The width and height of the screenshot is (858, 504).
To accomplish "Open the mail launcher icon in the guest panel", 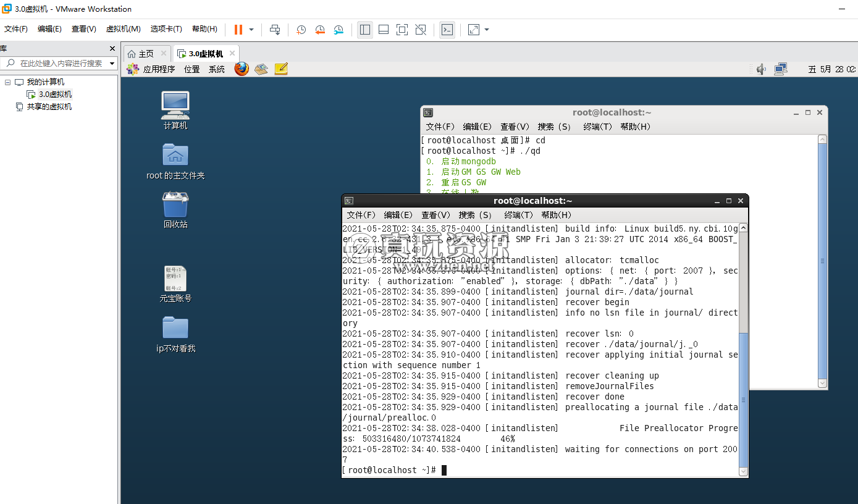I will tap(261, 69).
